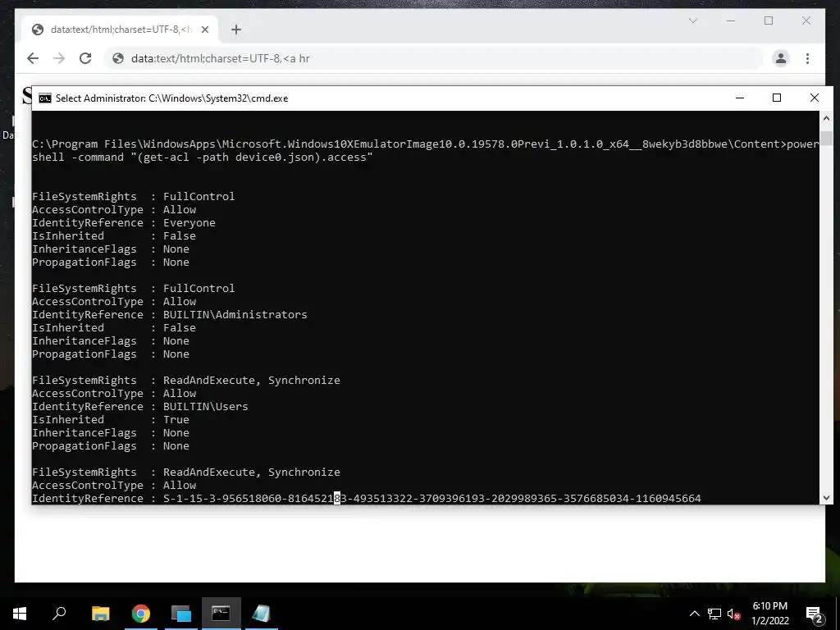This screenshot has width=840, height=630.
Task: Reload the Chrome page
Action: click(x=85, y=58)
